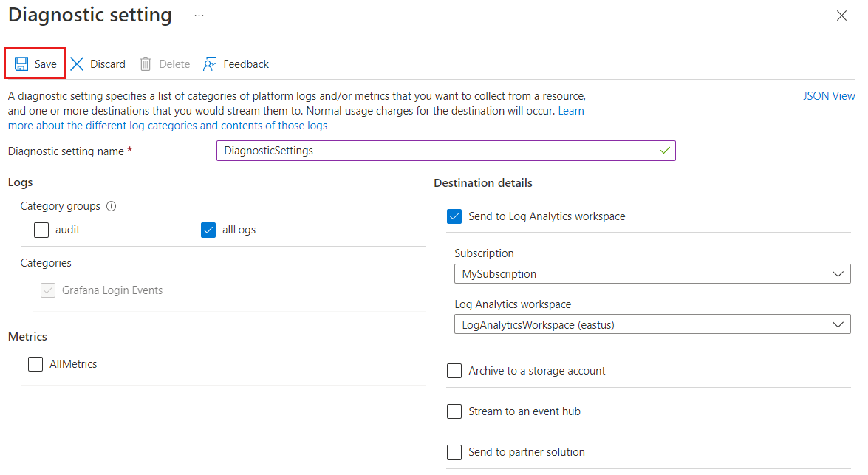Click the green validation checkmark on the name field
The image size is (868, 475).
coord(666,151)
